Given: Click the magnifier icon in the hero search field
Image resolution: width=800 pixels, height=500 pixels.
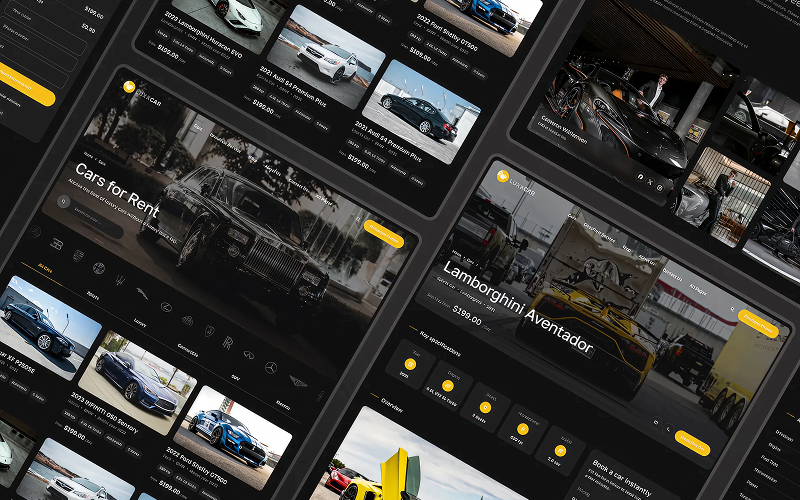Looking at the screenshot, I should point(63,201).
